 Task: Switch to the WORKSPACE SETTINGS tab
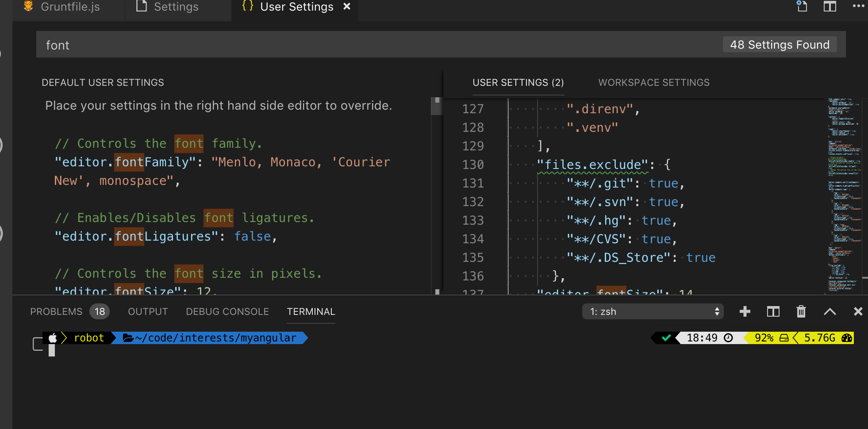(653, 82)
